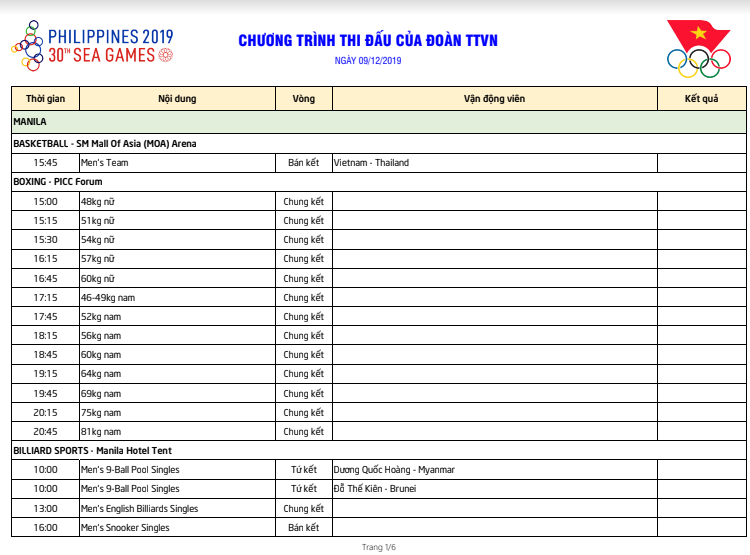750x555 pixels.
Task: Click 'Bán kết' in the snooker row
Action: [x=304, y=528]
